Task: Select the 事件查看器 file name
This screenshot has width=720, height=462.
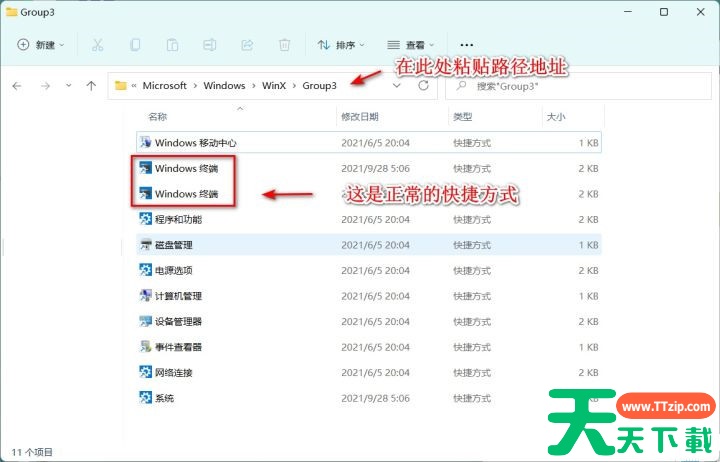Action: point(178,347)
